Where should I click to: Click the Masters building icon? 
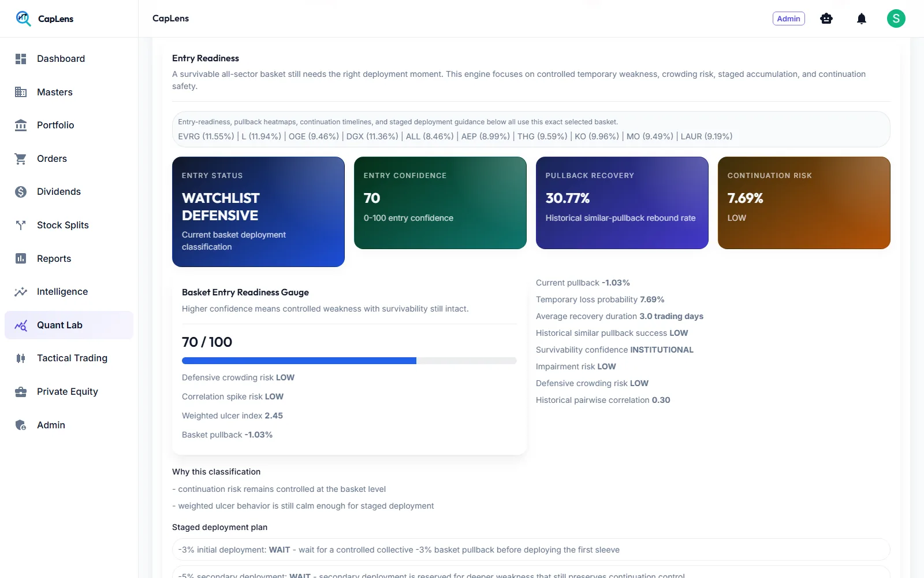pyautogui.click(x=21, y=92)
